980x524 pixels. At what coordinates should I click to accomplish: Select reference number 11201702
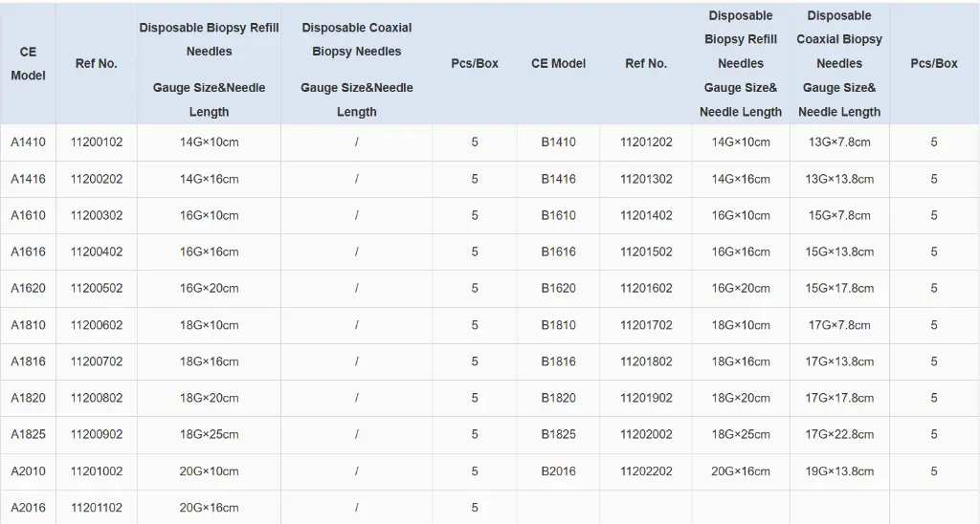pos(646,325)
